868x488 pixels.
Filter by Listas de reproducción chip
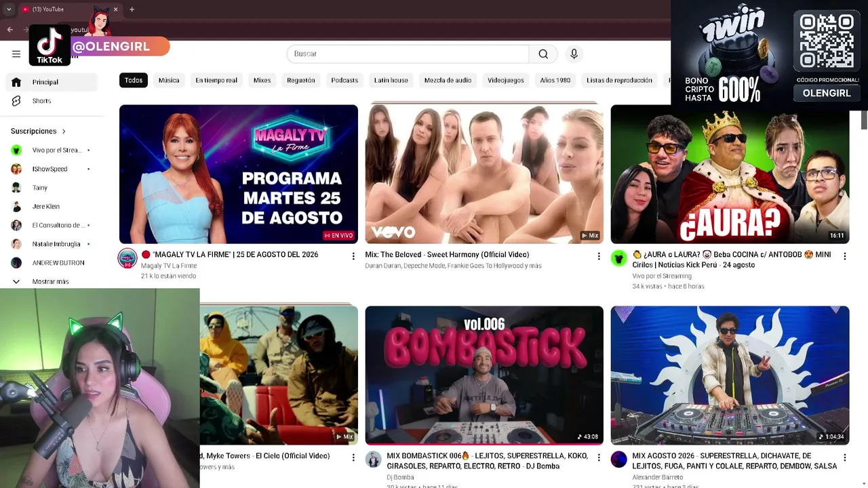[619, 81]
